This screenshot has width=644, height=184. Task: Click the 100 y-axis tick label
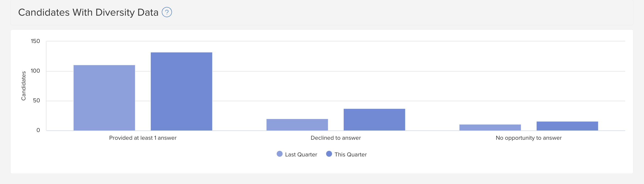pyautogui.click(x=35, y=71)
